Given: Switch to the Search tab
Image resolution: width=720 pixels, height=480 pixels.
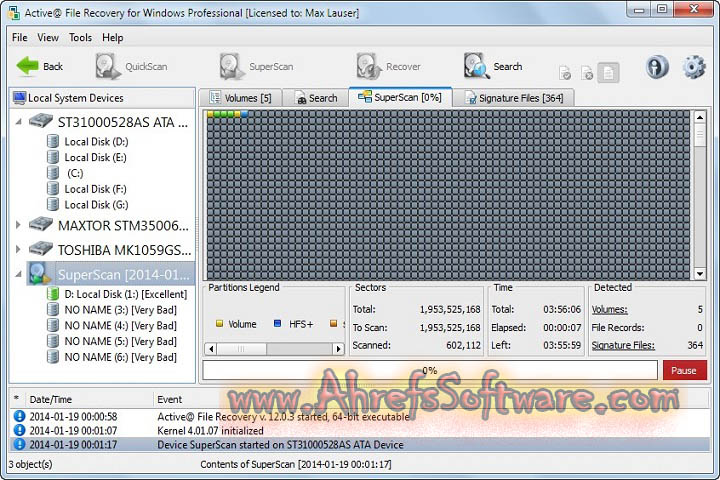Looking at the screenshot, I should click(x=316, y=98).
